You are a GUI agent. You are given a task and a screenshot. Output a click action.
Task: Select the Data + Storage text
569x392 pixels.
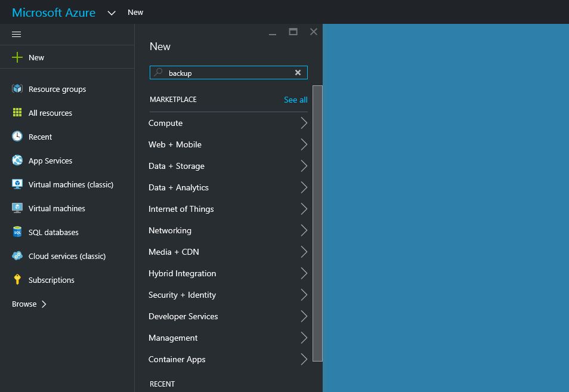pos(177,166)
